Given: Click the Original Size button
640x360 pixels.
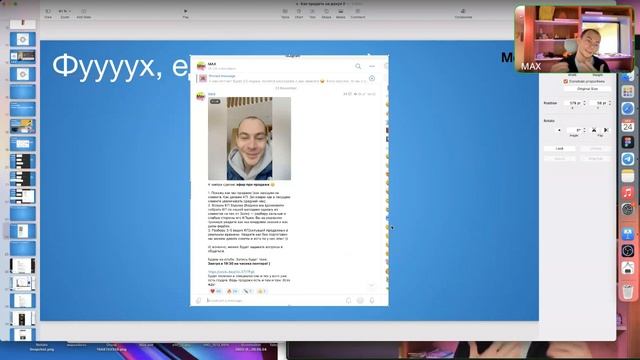Looking at the screenshot, I should [587, 89].
